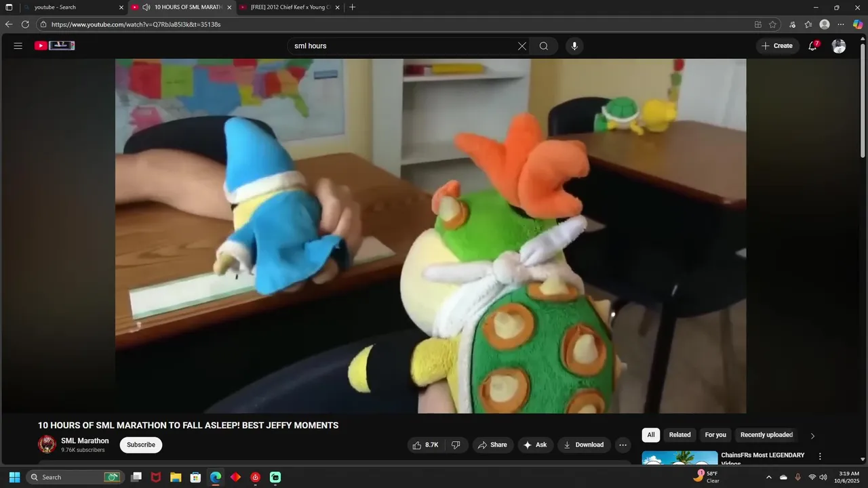This screenshot has width=868, height=488.
Task: Open Edge apps icon in address bar
Action: pyautogui.click(x=758, y=24)
